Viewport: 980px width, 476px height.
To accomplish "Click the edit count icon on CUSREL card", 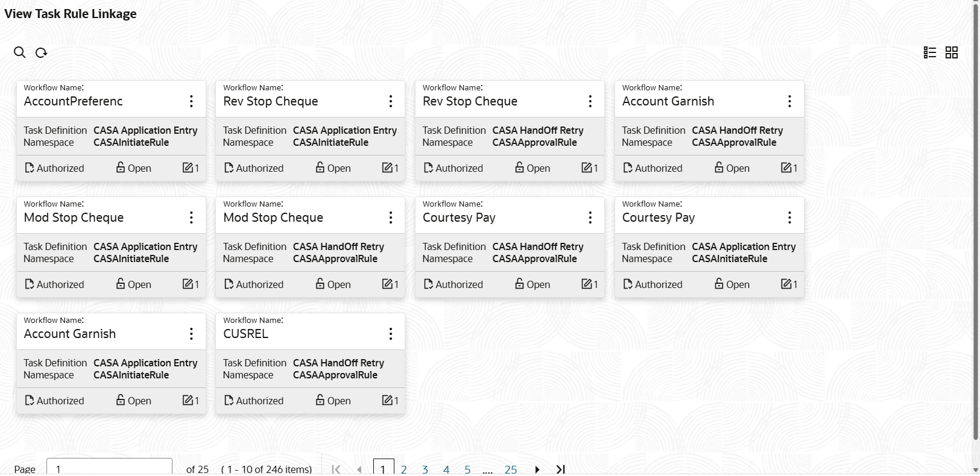I will 387,400.
